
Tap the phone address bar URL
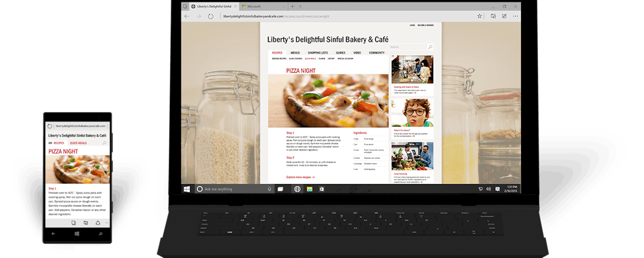(x=81, y=126)
